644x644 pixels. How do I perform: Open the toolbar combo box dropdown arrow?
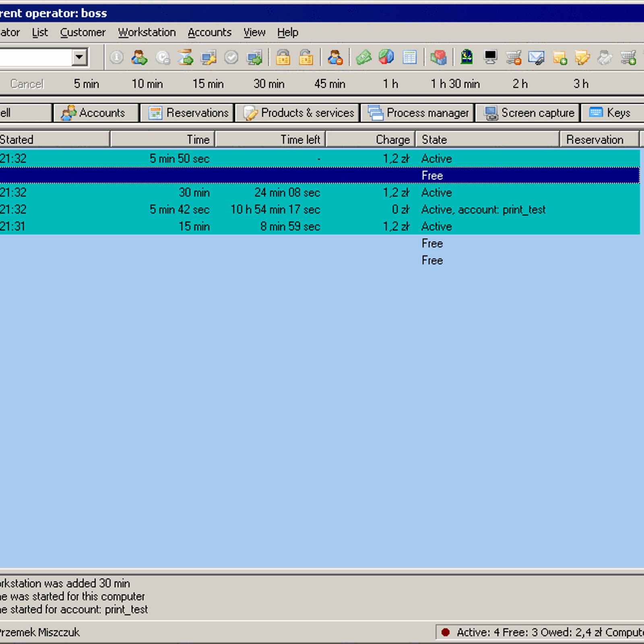pyautogui.click(x=80, y=57)
